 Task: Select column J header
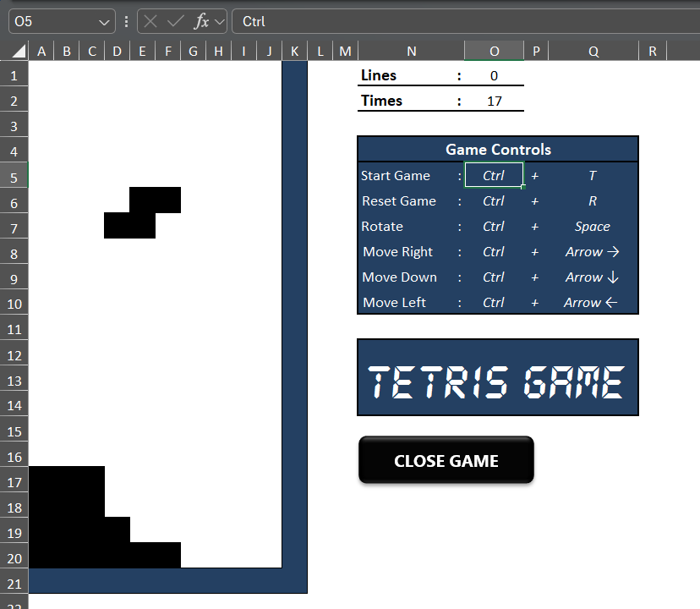[269, 52]
